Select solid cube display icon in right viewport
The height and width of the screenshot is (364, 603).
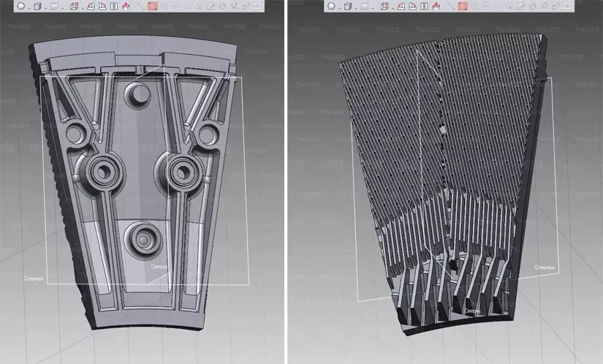pyautogui.click(x=348, y=6)
